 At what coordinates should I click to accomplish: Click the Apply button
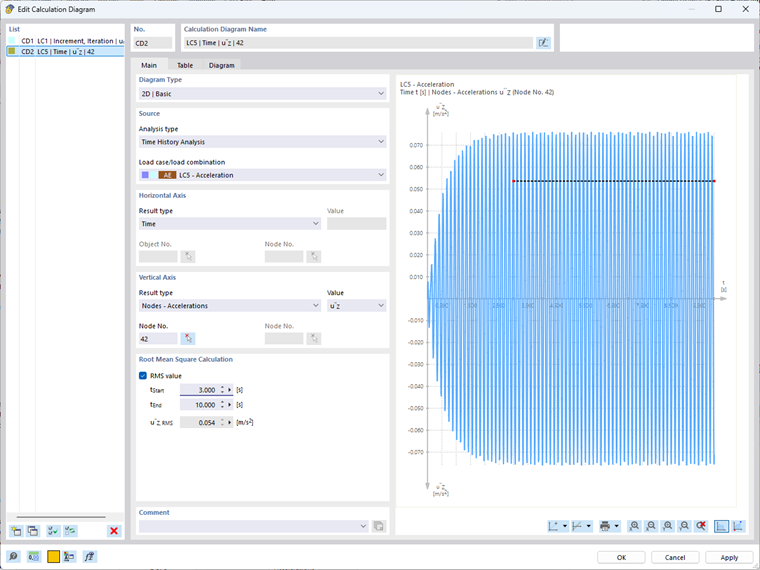coord(729,557)
